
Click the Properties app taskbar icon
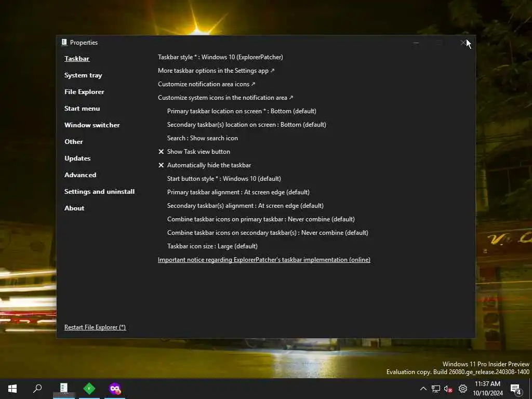(x=64, y=388)
